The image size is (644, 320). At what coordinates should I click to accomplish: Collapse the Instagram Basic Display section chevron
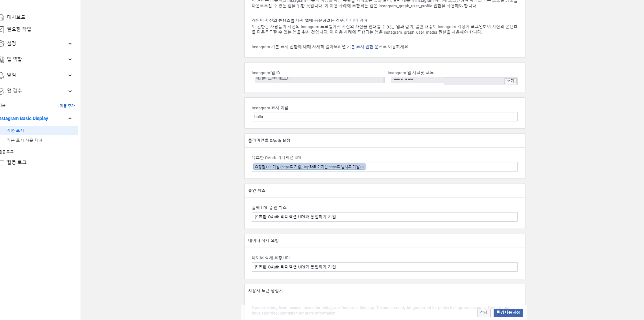tap(70, 118)
